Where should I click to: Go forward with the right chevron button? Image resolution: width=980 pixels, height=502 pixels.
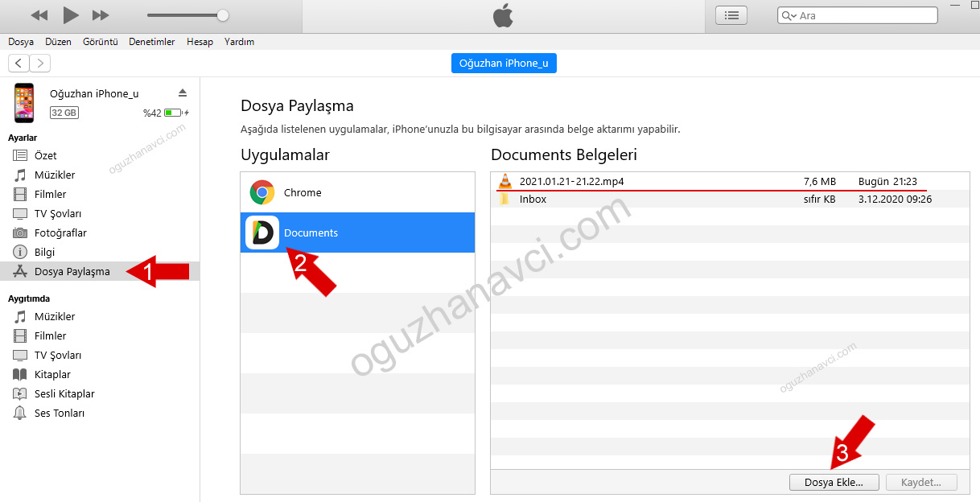pyautogui.click(x=40, y=63)
